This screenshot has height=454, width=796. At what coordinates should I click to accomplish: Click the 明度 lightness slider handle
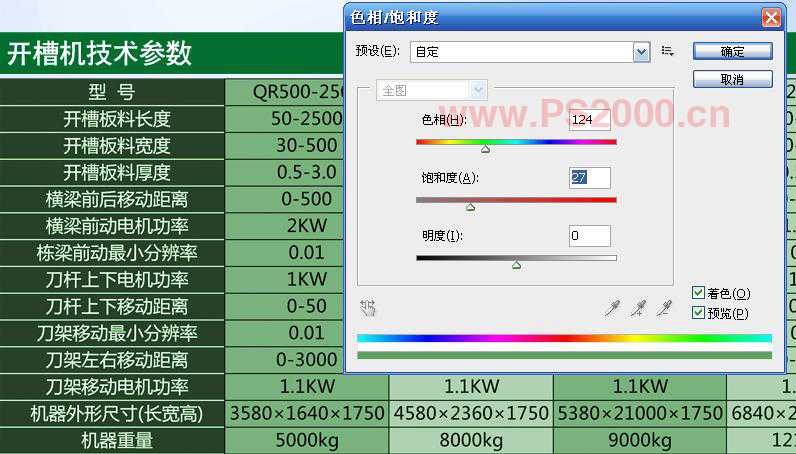(516, 265)
